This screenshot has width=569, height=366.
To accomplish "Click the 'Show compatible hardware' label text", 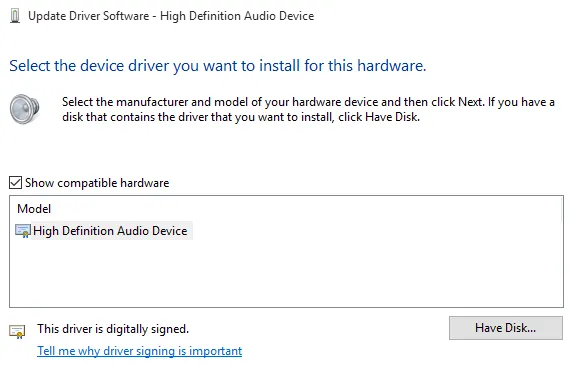I will tap(97, 183).
